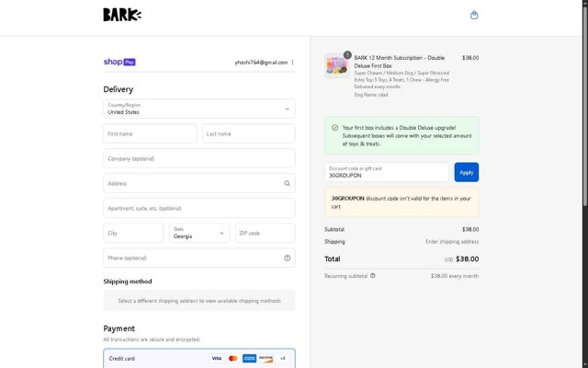The width and height of the screenshot is (588, 368).
Task: Click the Company (optional) field
Action: click(x=199, y=158)
